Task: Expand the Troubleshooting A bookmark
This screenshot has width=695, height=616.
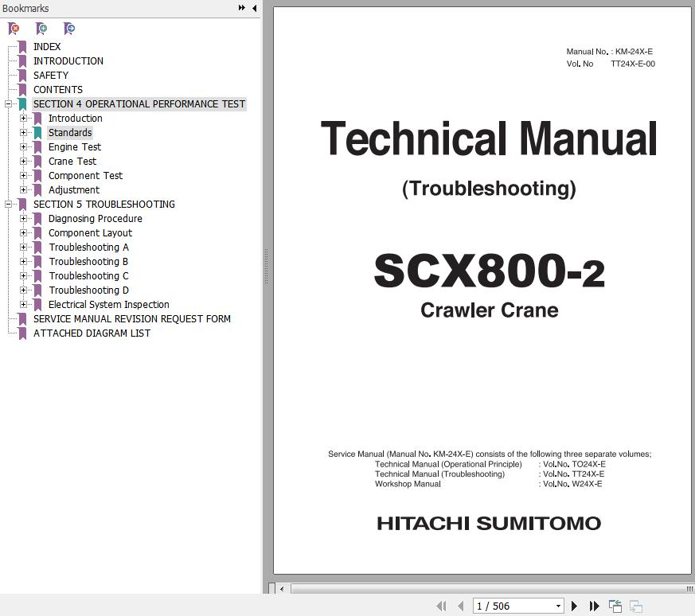Action: click(x=24, y=248)
